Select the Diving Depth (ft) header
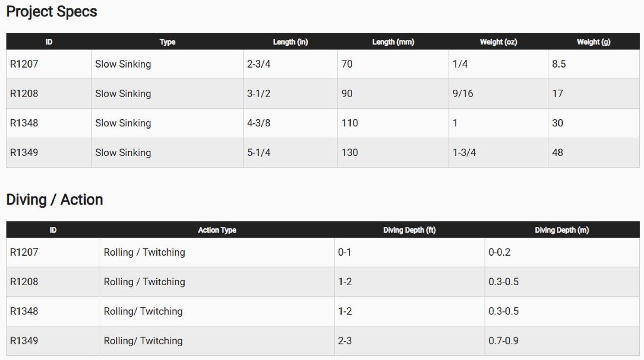 click(x=409, y=230)
